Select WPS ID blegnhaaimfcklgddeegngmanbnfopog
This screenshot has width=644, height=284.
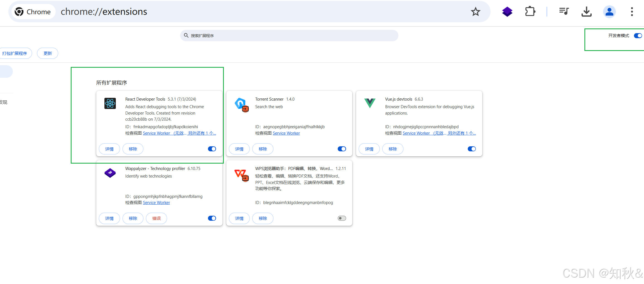pos(298,203)
